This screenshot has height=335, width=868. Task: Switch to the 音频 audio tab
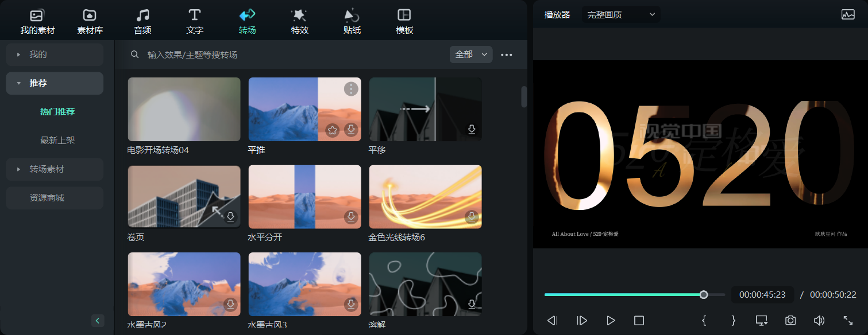pyautogui.click(x=142, y=22)
